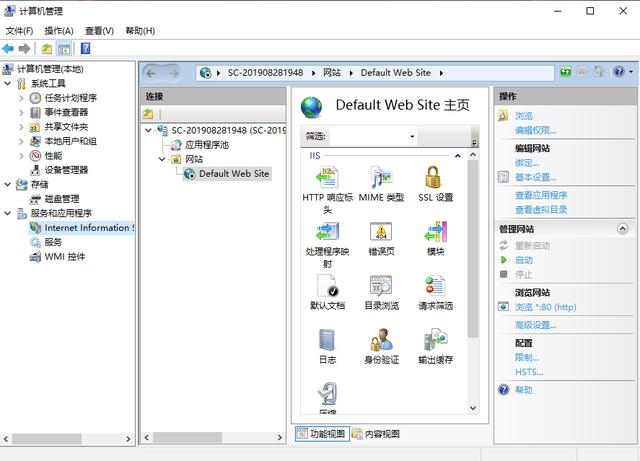Screen dimensions: 640x461
Task: Open the SSL 设置 padlock icon
Action: click(x=433, y=177)
